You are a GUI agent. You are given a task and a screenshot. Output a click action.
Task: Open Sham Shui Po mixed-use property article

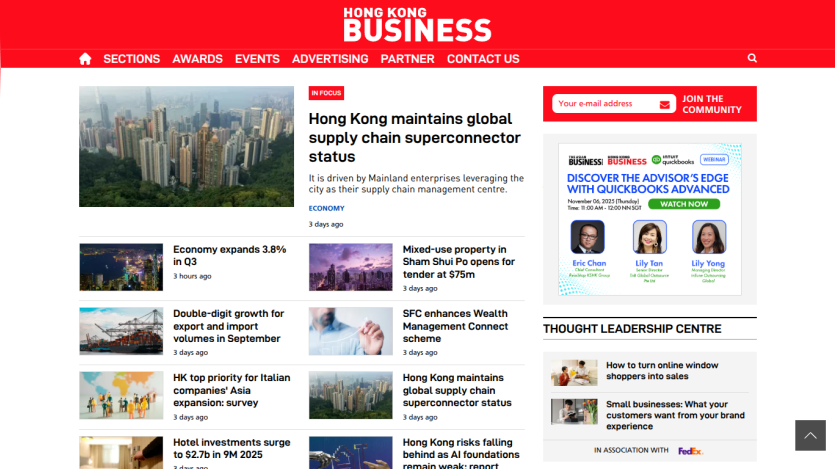click(459, 262)
